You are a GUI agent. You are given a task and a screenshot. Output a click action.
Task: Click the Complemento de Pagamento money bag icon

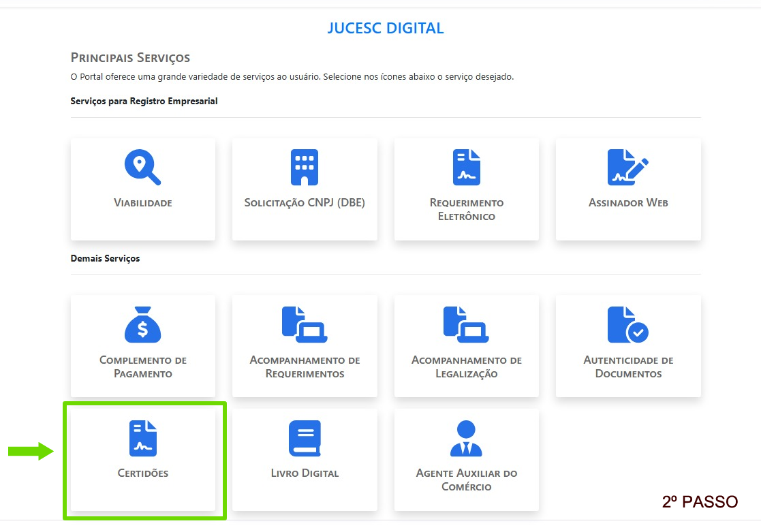142,325
